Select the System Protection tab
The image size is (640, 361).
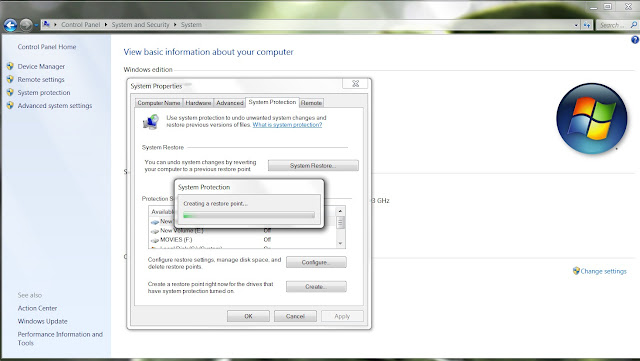[x=272, y=102]
